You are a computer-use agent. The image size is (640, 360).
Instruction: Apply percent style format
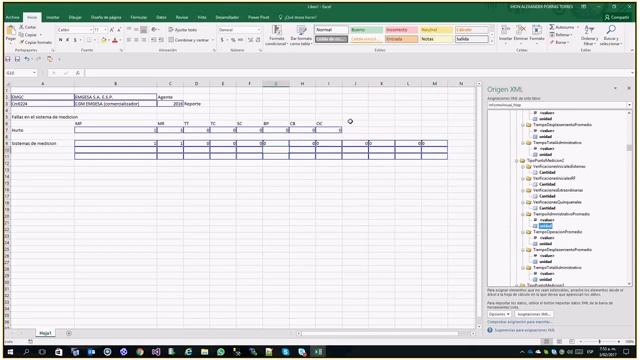click(233, 40)
